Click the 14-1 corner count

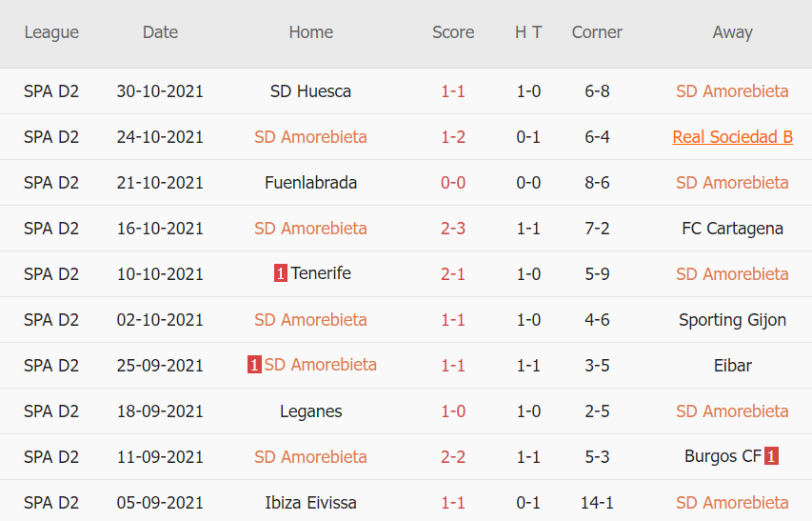pos(597,503)
